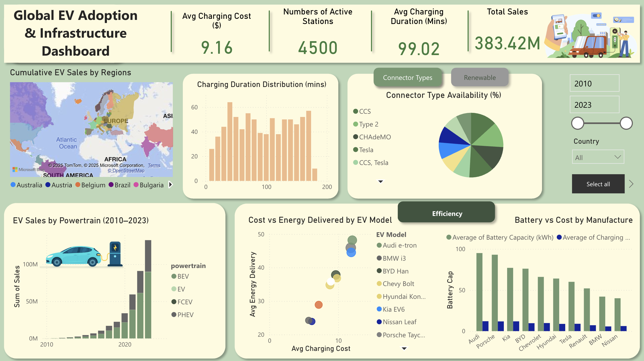644x361 pixels.
Task: Click the Kia EV6 legend dot
Action: pyautogui.click(x=379, y=309)
